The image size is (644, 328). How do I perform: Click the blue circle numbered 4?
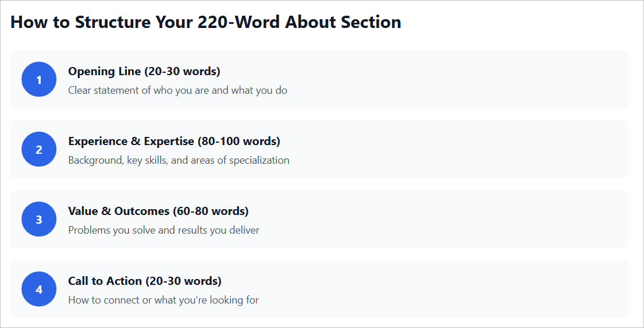tap(39, 289)
